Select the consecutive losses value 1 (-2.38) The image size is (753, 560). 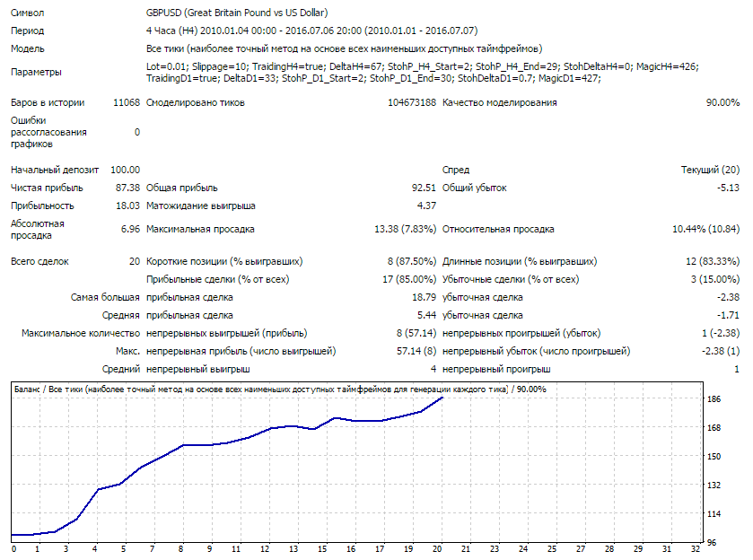click(x=721, y=333)
